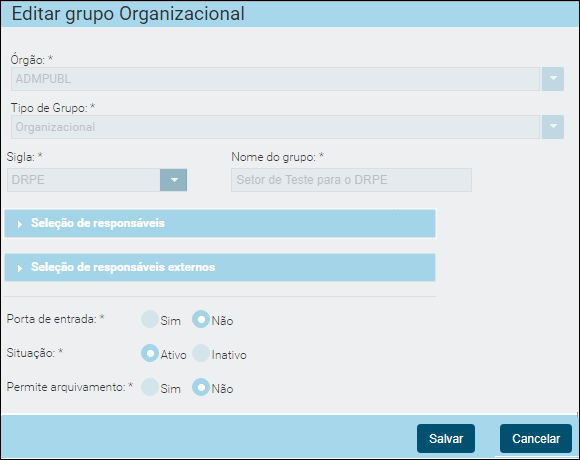Screen dimensions: 580x460
Task: Click the Nome do grupo text field
Action: 351,180
